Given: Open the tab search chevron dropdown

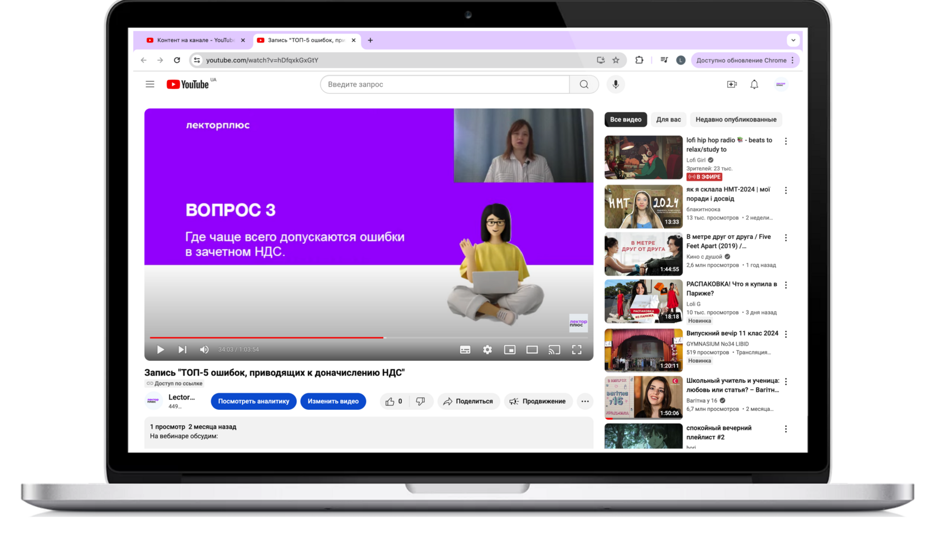Looking at the screenshot, I should (x=793, y=40).
